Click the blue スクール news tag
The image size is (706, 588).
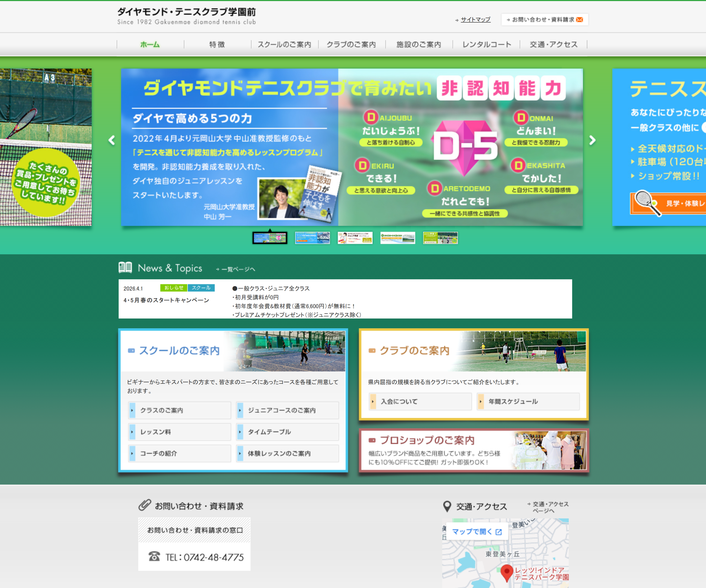tap(201, 288)
